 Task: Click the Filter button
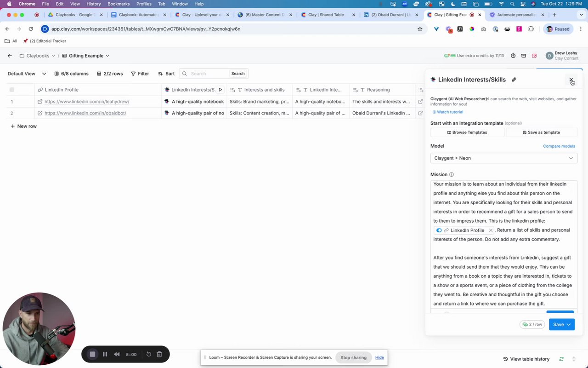click(x=140, y=74)
